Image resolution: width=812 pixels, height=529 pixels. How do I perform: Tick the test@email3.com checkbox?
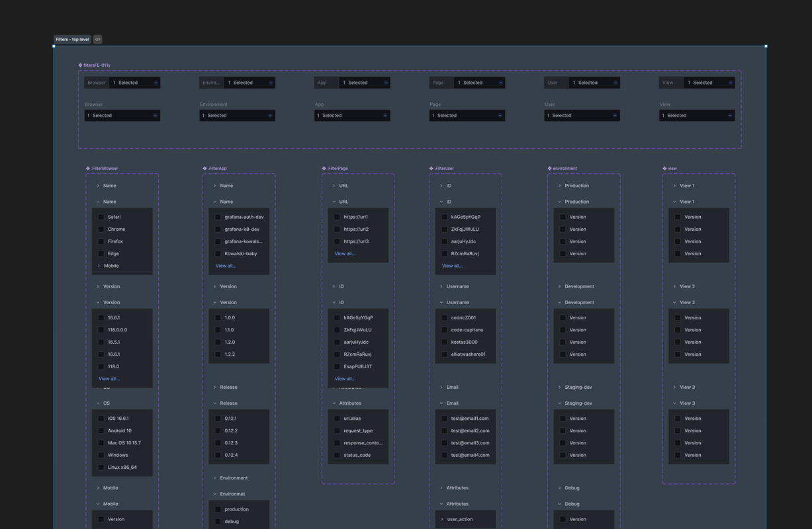pyautogui.click(x=445, y=443)
